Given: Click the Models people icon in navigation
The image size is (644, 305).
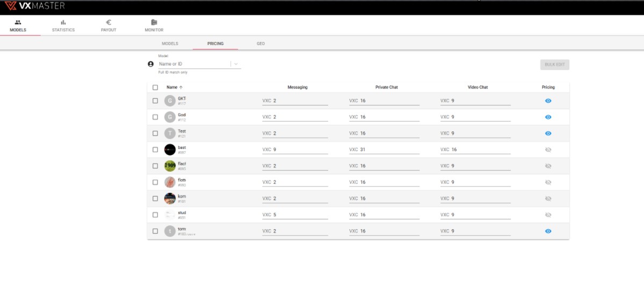Looking at the screenshot, I should 18,23.
